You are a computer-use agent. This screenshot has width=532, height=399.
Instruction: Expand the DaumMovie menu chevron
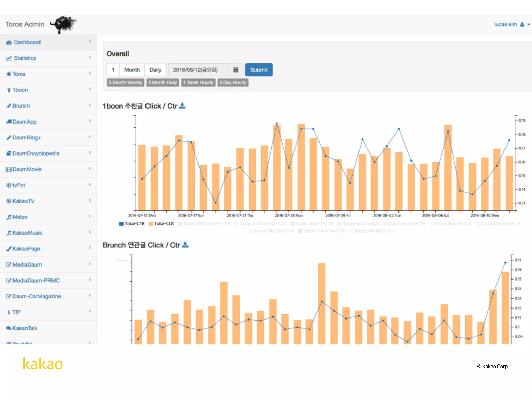pos(90,169)
